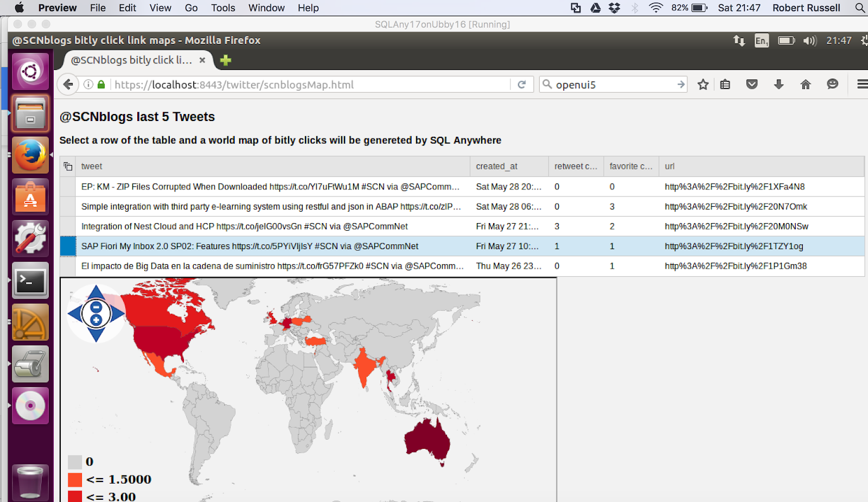Viewport: 868px width, 502px height.
Task: Open Preview View menu
Action: pos(161,8)
